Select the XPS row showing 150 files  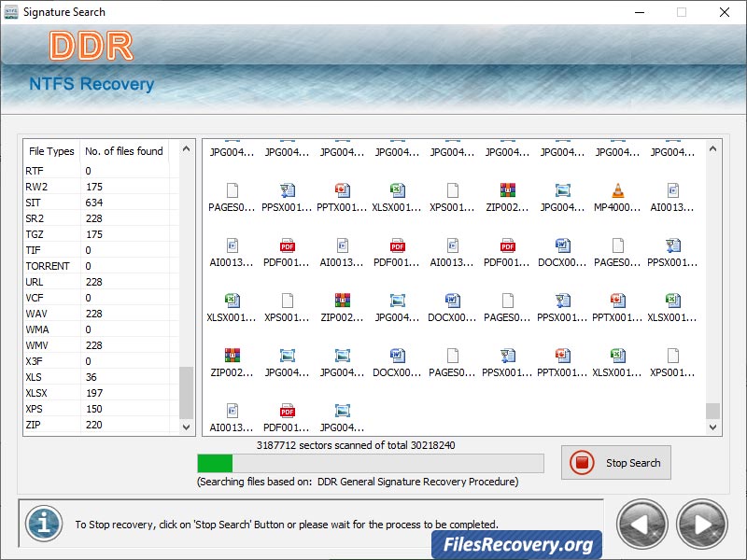(102, 409)
